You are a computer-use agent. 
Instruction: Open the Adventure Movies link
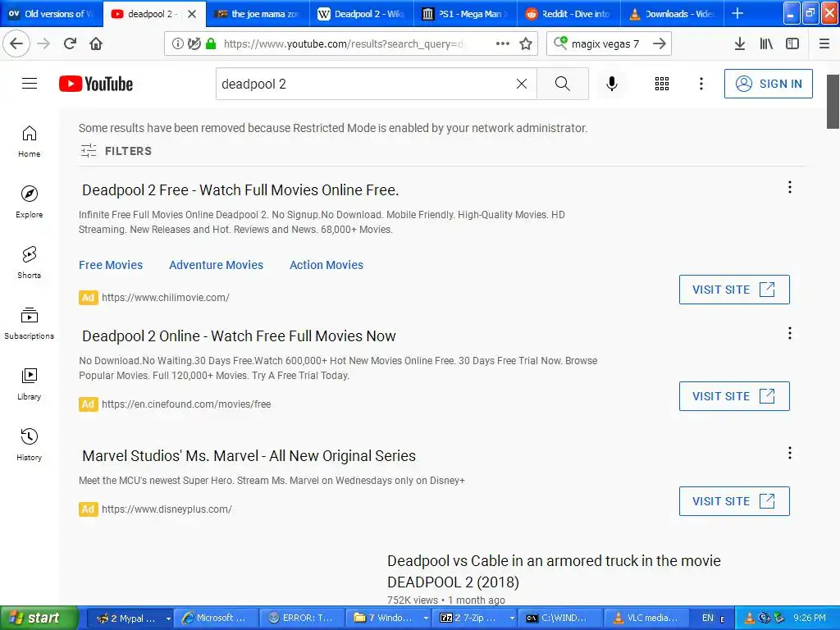click(216, 265)
